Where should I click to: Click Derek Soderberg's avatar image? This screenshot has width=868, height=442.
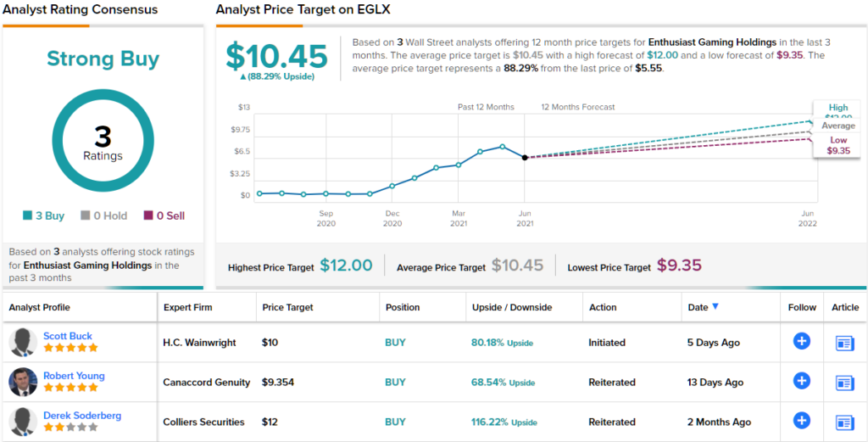22,421
